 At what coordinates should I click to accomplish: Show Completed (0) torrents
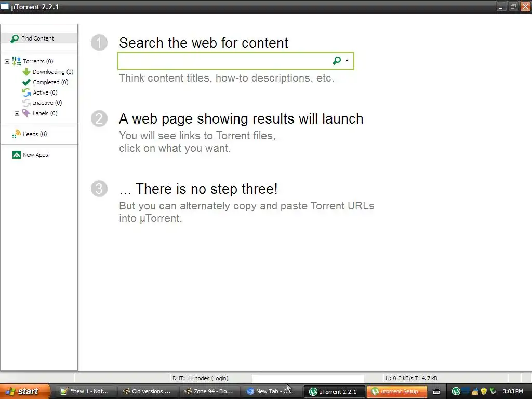pyautogui.click(x=50, y=82)
